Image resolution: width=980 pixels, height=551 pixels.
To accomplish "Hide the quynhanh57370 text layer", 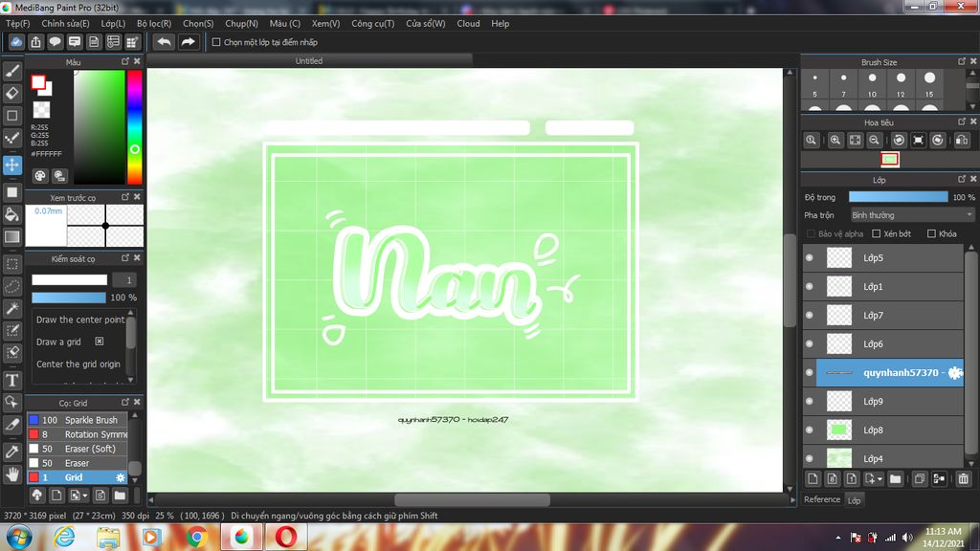I will [810, 372].
